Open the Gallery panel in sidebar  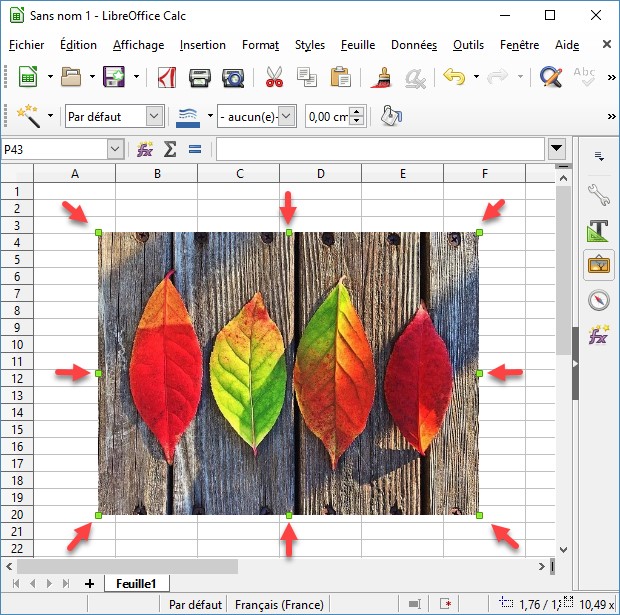coord(598,265)
